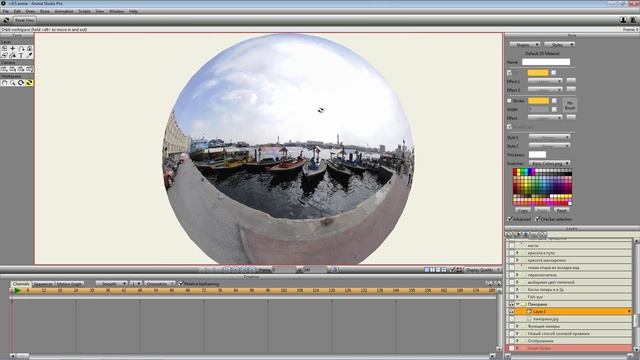This screenshot has height=360, width=640.
Task: Click the No Brush button
Action: pos(570,105)
